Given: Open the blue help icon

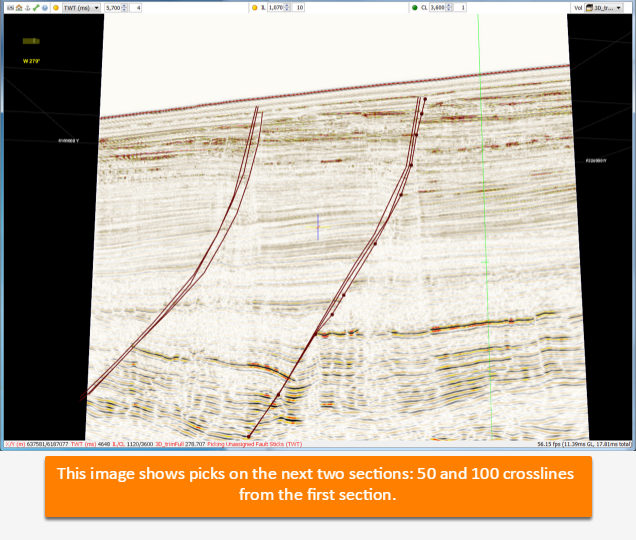Looking at the screenshot, I should (45, 8).
